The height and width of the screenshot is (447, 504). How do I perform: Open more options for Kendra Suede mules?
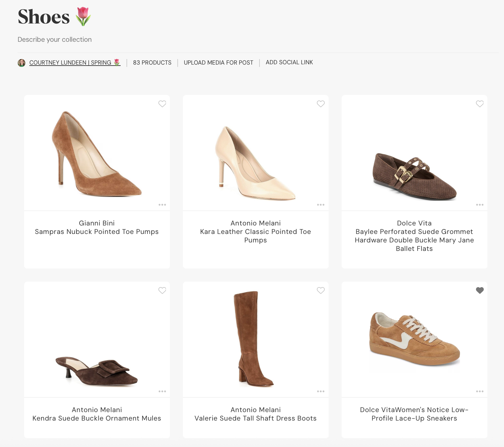(x=162, y=392)
